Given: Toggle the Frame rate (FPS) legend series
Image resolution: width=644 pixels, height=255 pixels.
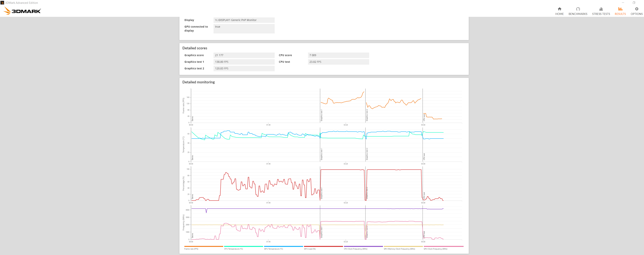Looking at the screenshot, I should tap(191, 249).
